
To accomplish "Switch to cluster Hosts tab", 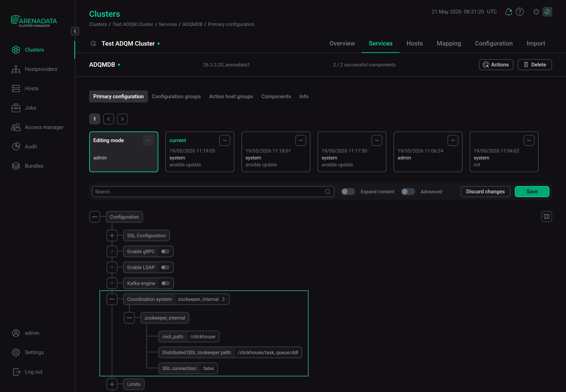I will click(415, 43).
